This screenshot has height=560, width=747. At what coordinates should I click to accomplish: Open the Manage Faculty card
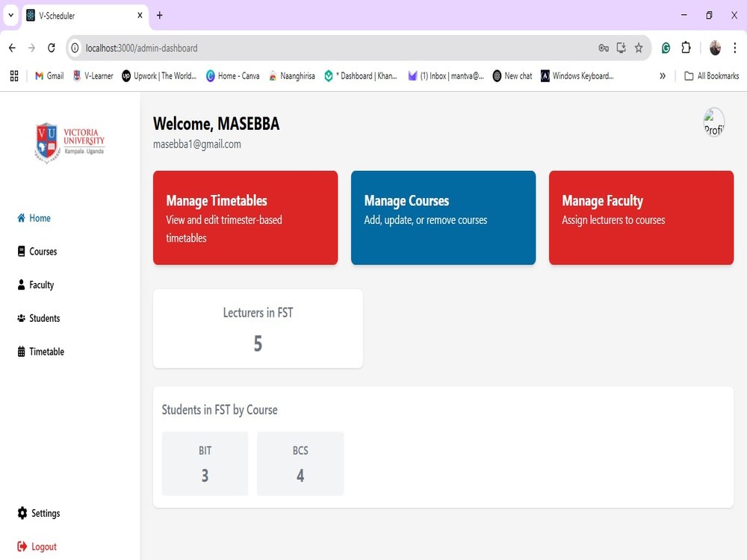coord(641,217)
